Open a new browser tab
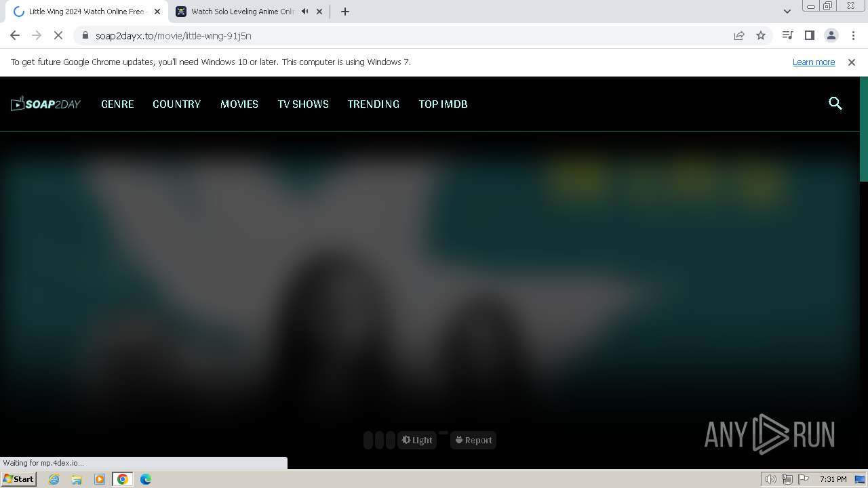 344,12
